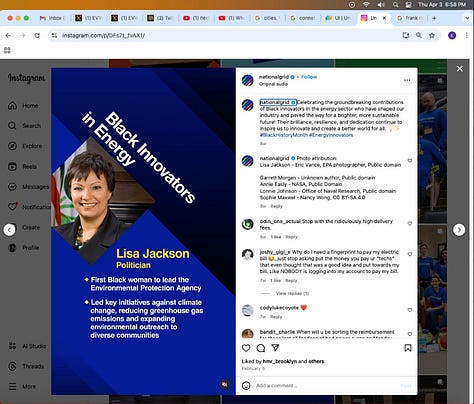Click the #EnergyInnovators hashtag
Image resolution: width=474 pixels, height=404 pixels.
(331, 135)
